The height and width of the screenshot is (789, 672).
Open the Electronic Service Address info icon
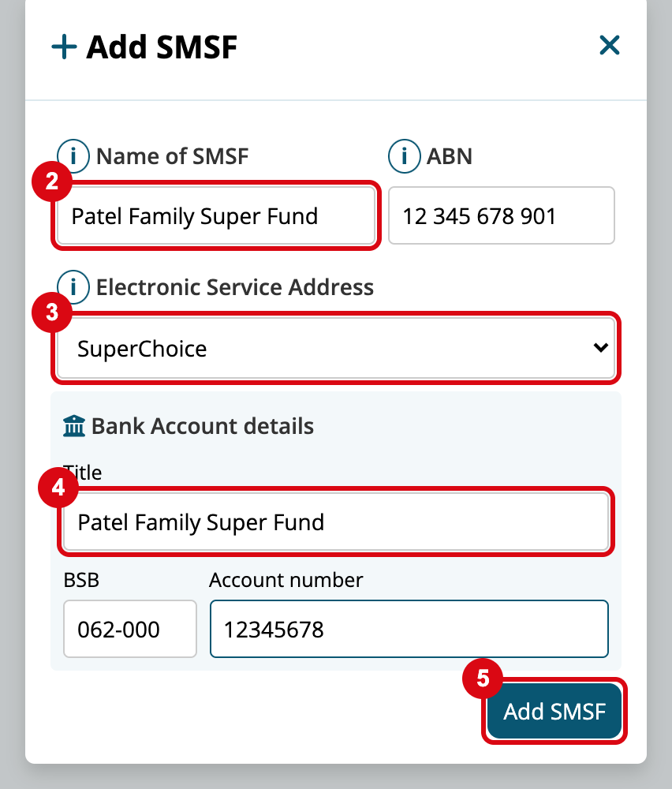[x=73, y=287]
